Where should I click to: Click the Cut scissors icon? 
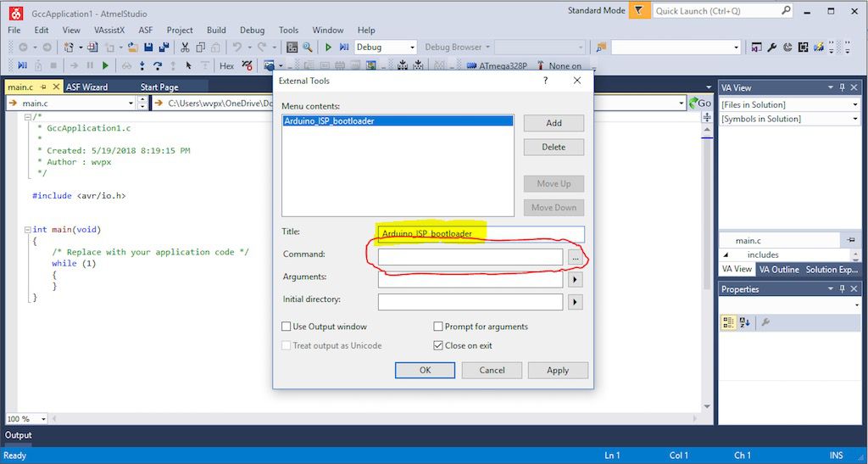185,47
